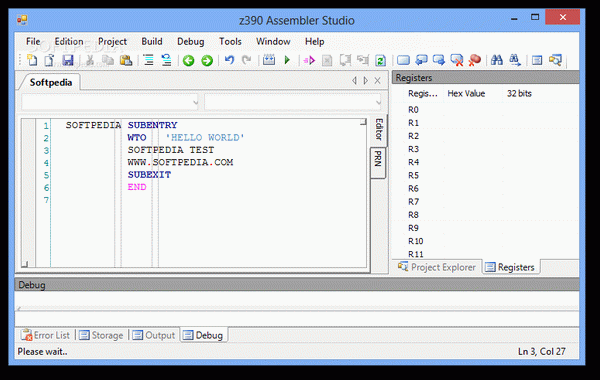Click the red breakpoint clear icon
This screenshot has height=380, width=600.
click(474, 60)
